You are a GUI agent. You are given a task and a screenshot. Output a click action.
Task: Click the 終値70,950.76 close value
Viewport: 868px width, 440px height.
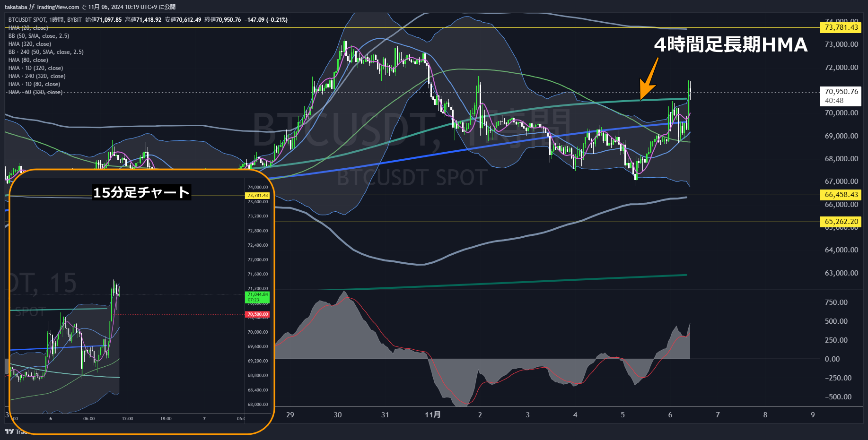click(x=223, y=20)
